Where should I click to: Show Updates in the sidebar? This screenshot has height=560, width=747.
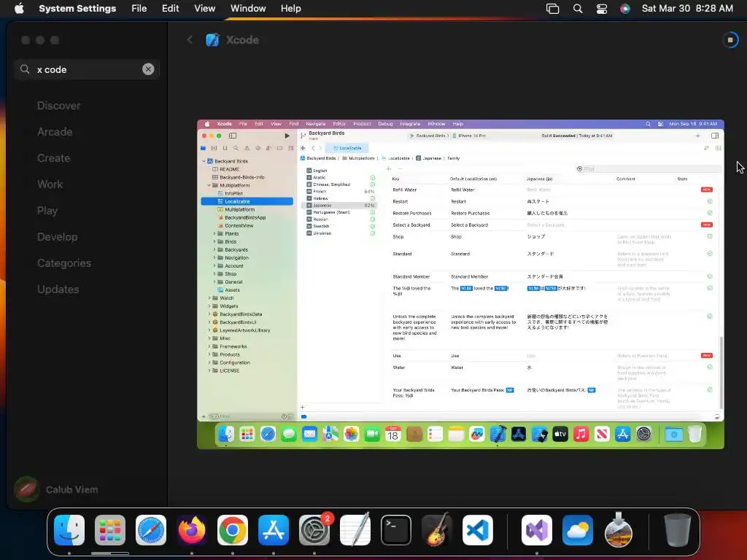pos(58,289)
